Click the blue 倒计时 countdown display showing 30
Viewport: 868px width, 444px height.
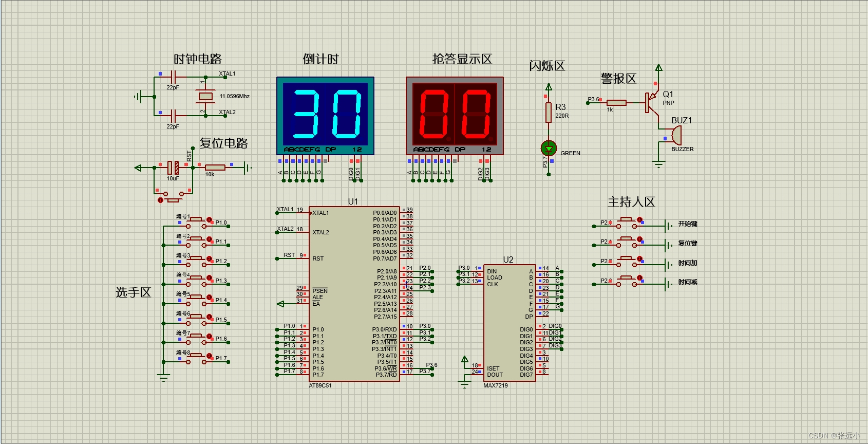tap(325, 116)
